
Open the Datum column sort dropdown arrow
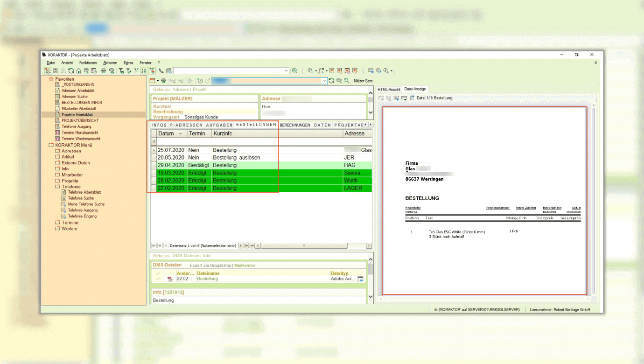tap(181, 133)
